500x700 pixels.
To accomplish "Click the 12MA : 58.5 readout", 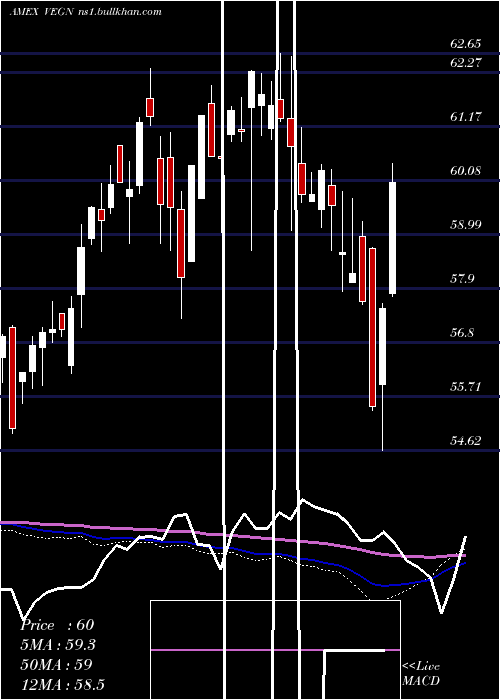I will (x=62, y=684).
